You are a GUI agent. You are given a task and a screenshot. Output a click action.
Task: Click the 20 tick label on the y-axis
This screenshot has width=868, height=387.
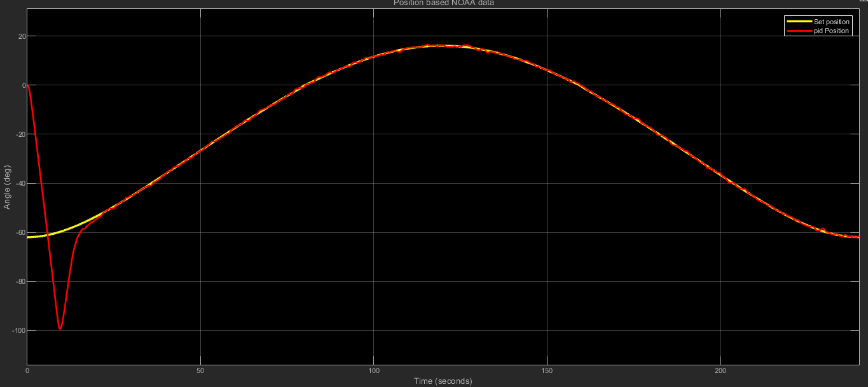click(x=21, y=36)
